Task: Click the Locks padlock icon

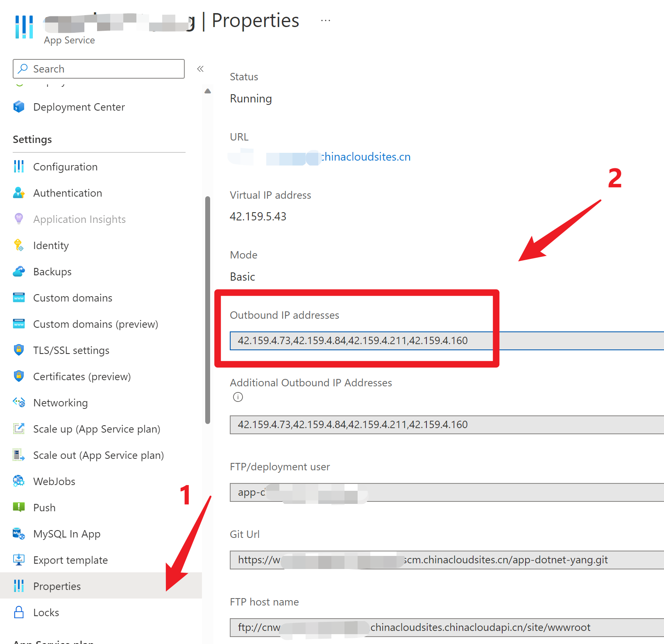Action: 19,612
